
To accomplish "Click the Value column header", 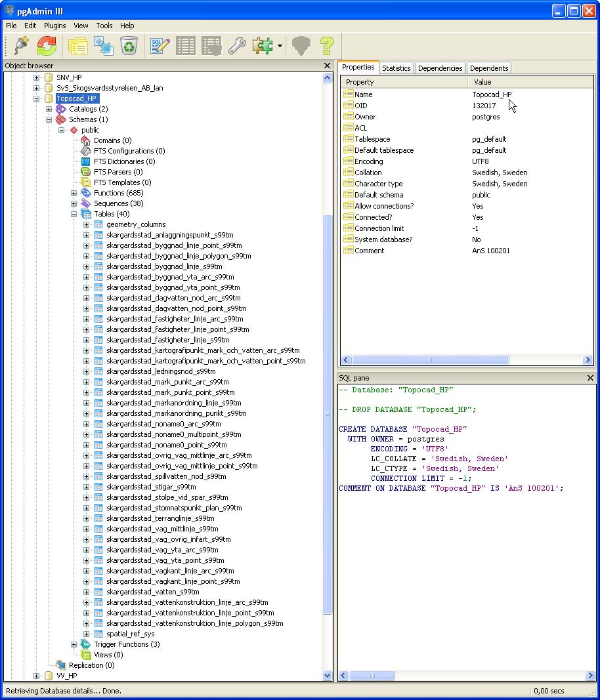I will 531,82.
